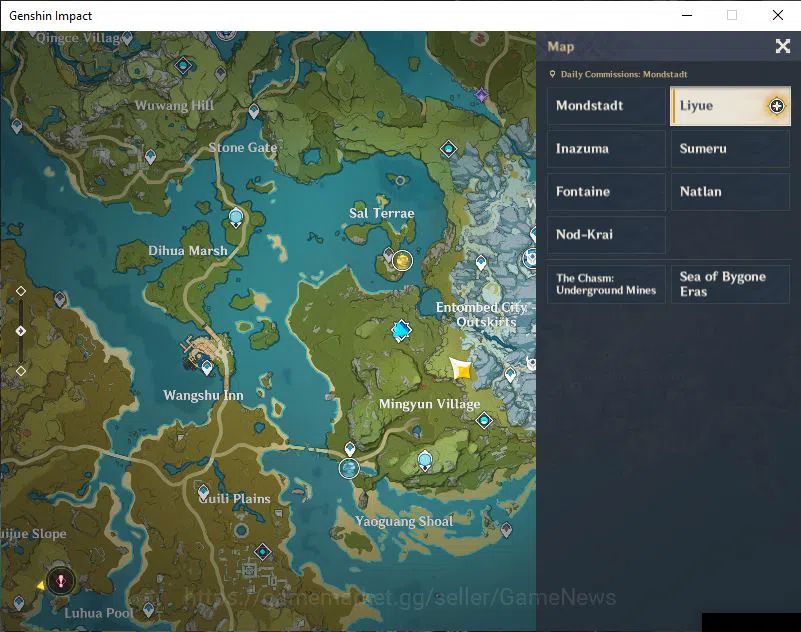Click the blue crystal pin above Mingyun Village
The height and width of the screenshot is (632, 801).
[x=401, y=330]
